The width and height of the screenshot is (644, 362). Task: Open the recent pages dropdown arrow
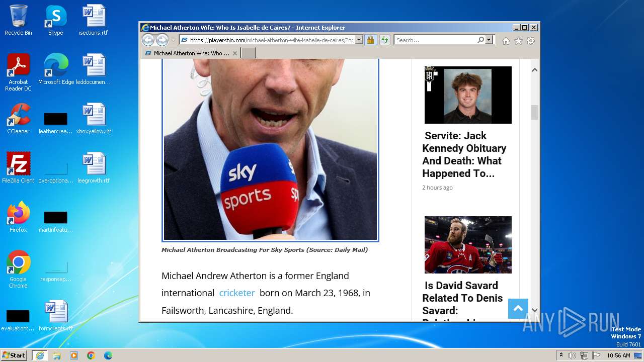tap(173, 40)
